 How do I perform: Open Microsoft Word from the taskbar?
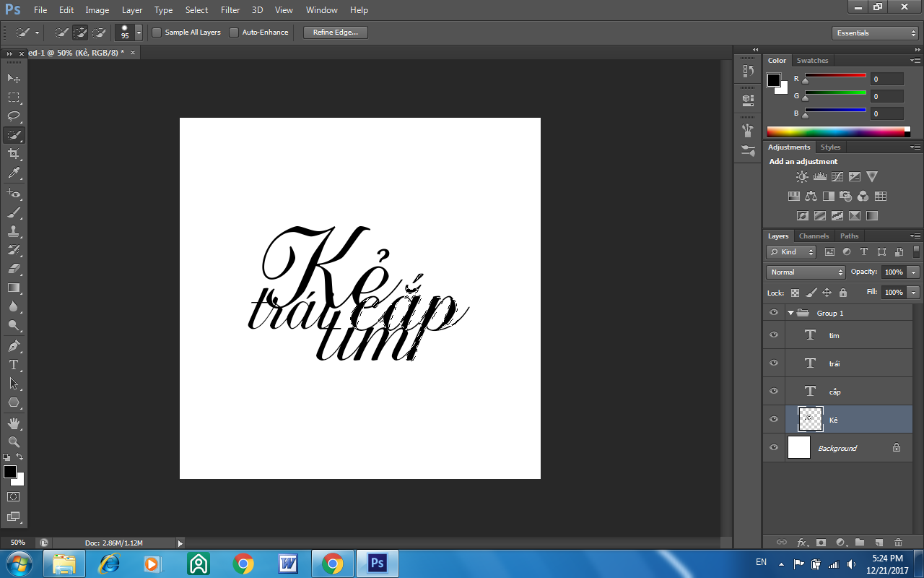click(x=288, y=564)
